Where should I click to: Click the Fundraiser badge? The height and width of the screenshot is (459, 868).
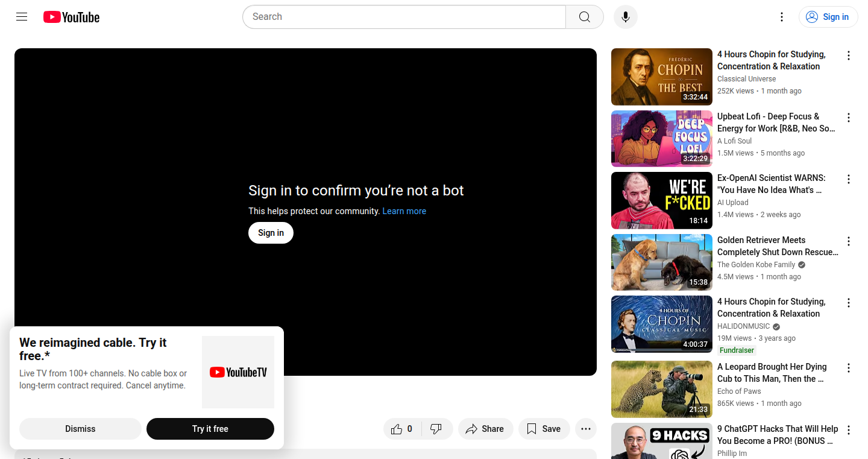coord(737,350)
